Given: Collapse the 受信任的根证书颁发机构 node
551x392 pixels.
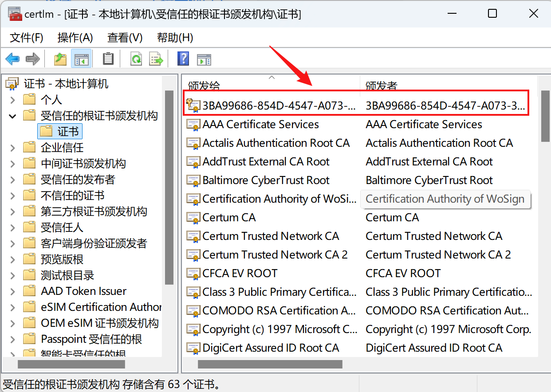Looking at the screenshot, I should tap(12, 115).
